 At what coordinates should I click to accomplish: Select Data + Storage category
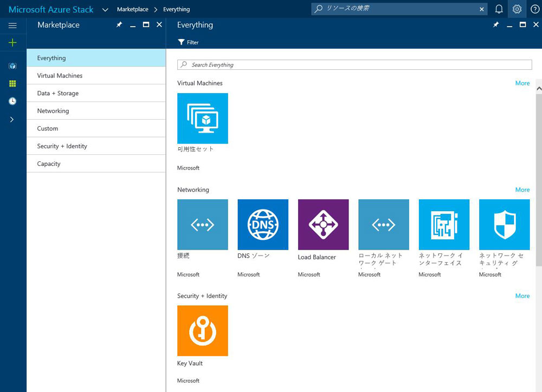click(96, 93)
